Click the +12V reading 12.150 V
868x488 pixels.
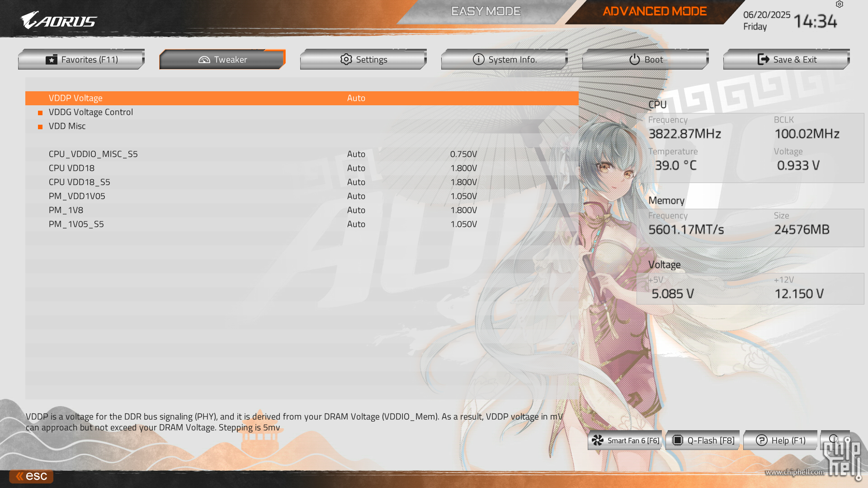(799, 294)
